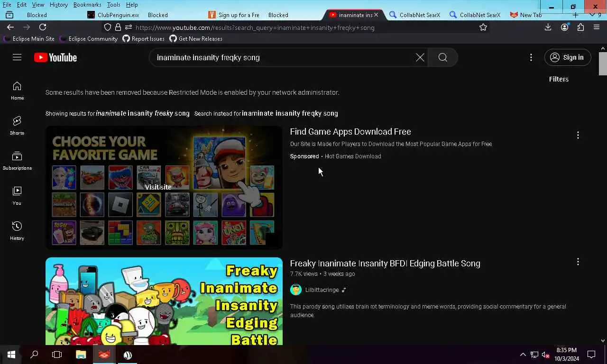Open options menu for Freaky Inanimate Insanity video
607x364 pixels.
[578, 262]
